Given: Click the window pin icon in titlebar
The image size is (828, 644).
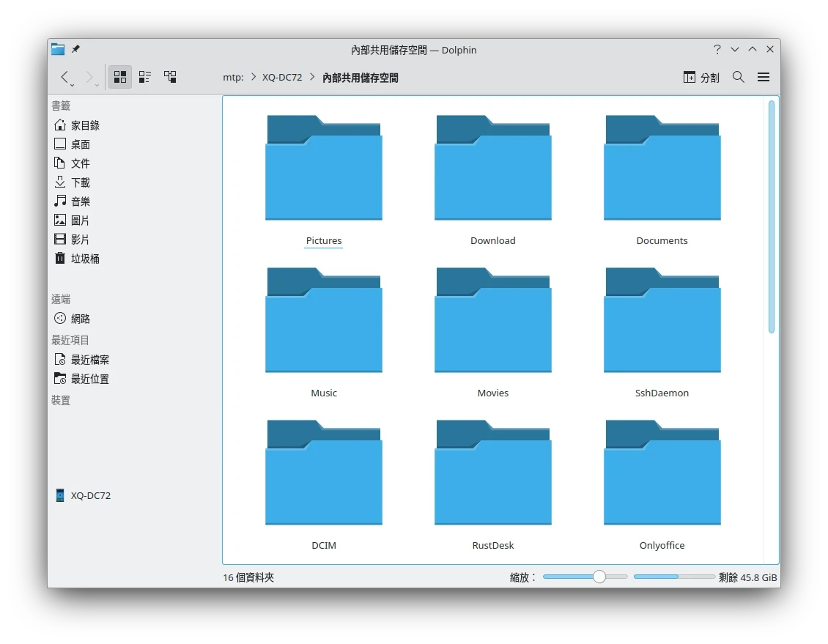Looking at the screenshot, I should coord(75,49).
